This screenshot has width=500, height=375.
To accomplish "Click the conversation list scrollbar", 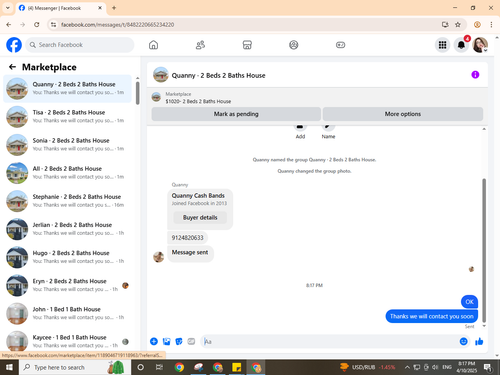I will click(137, 93).
